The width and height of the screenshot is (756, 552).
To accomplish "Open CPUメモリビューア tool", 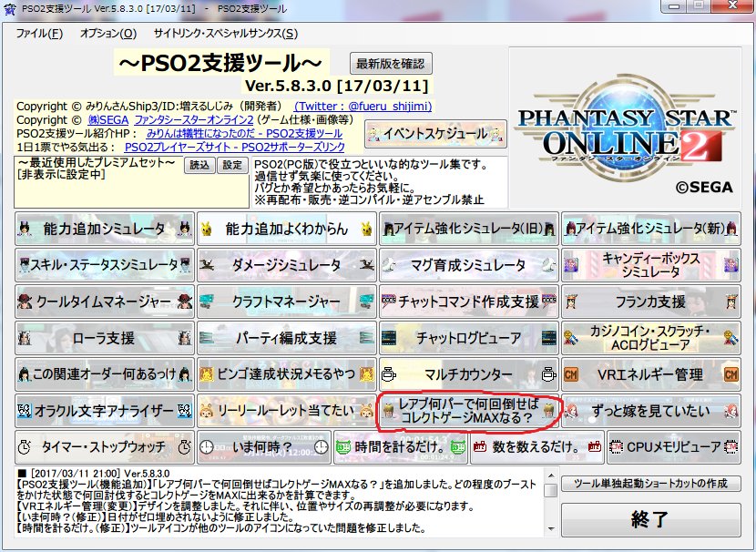I will [673, 447].
